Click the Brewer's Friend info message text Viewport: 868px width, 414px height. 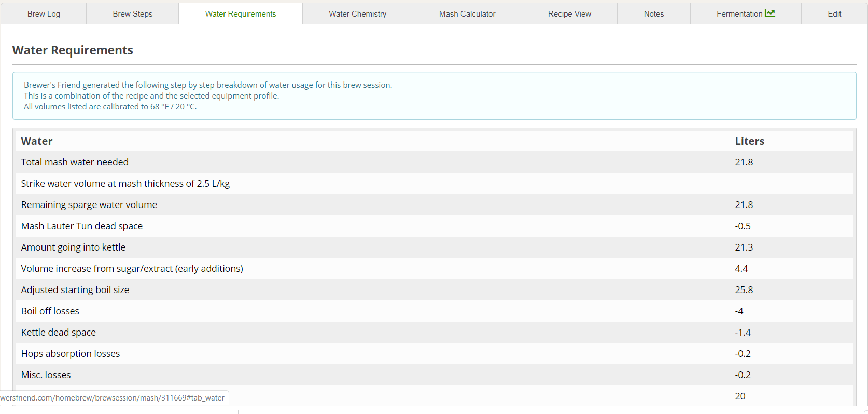[208, 96]
